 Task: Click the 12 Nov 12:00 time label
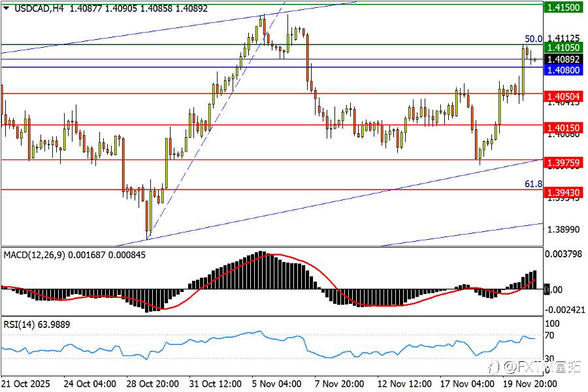click(404, 384)
